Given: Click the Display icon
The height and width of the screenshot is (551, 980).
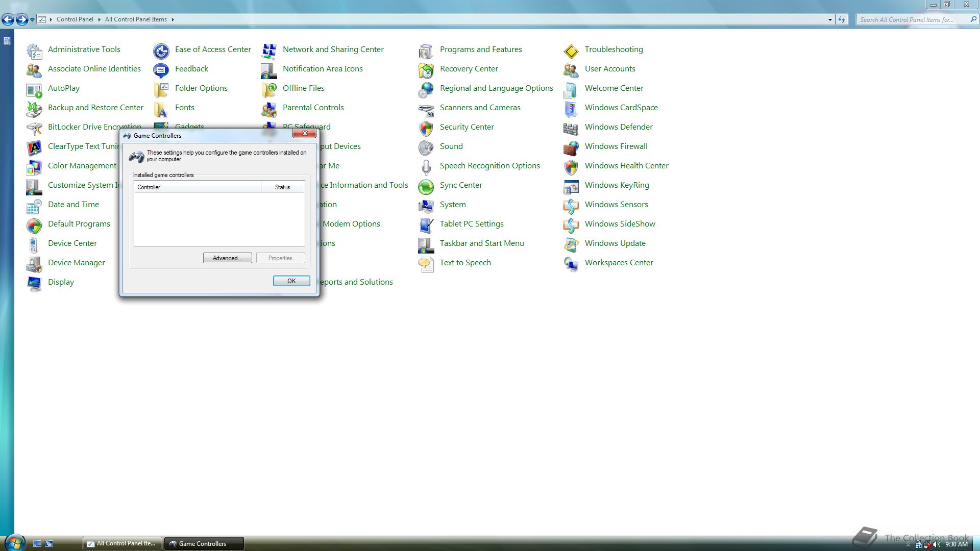Looking at the screenshot, I should [34, 284].
